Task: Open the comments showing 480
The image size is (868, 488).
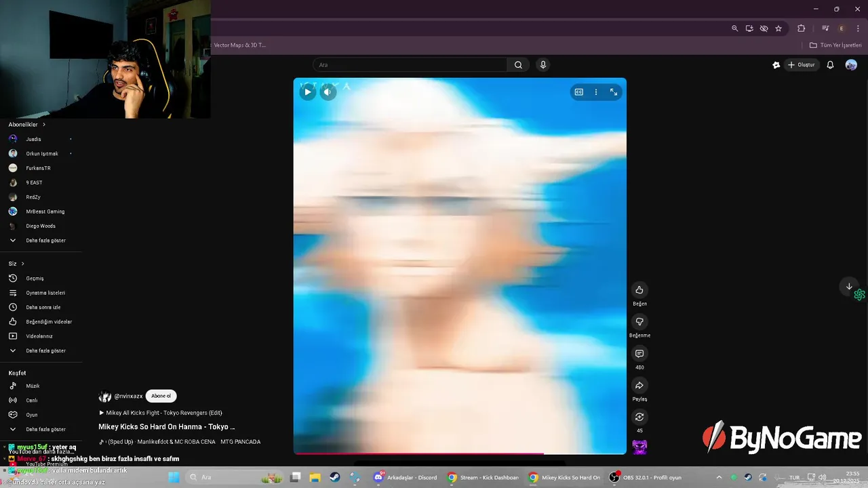Action: tap(639, 354)
